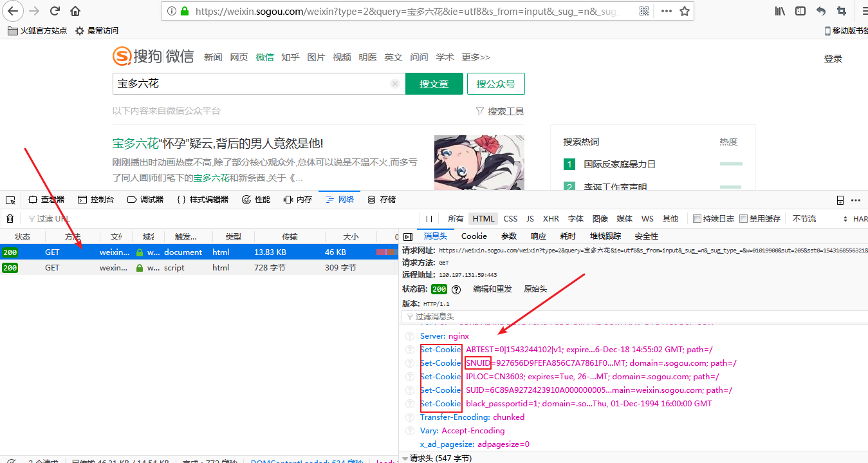Switch to the 调试器 devtools tab
Viewport: 868px width, 463px height.
(x=145, y=200)
